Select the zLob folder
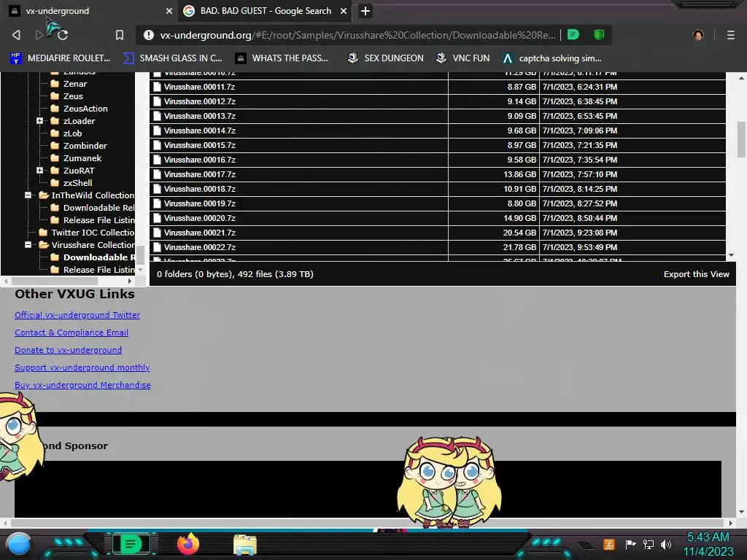The width and height of the screenshot is (747, 560). pos(72,133)
